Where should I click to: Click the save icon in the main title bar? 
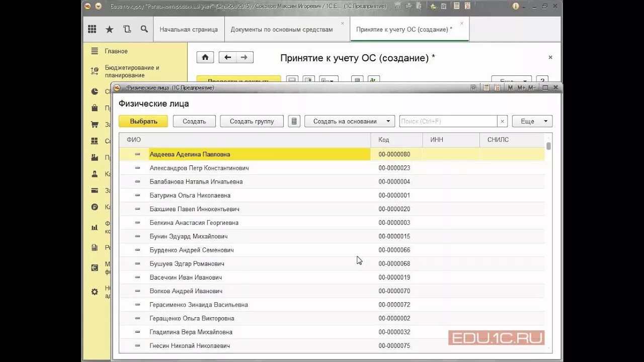pyautogui.click(x=397, y=6)
